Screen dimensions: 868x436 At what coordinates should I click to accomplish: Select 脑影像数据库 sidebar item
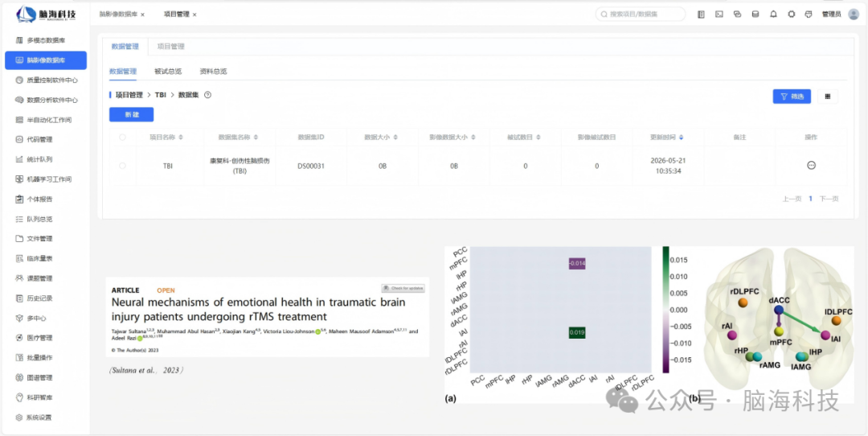pyautogui.click(x=45, y=60)
